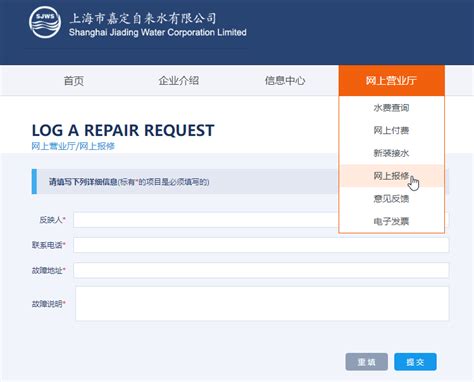Image resolution: width=474 pixels, height=382 pixels.
Task: Select 水费查询 from the dropdown
Action: click(391, 108)
